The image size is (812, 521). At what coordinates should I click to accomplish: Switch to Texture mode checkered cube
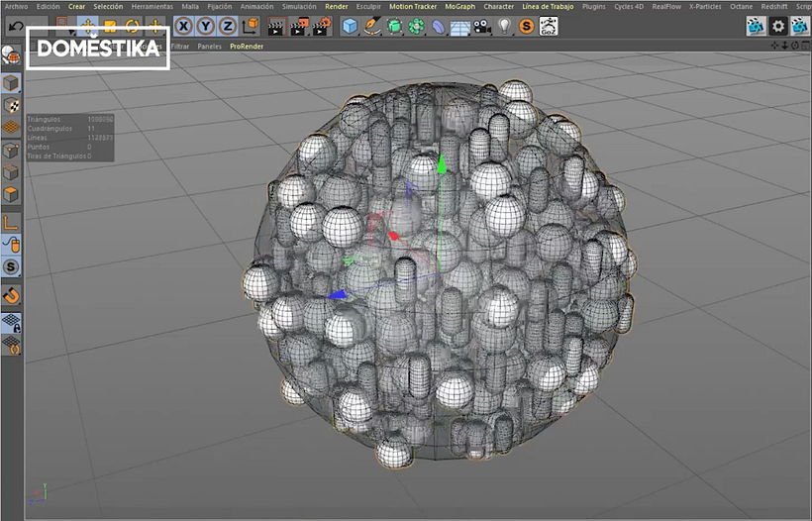pos(12,105)
